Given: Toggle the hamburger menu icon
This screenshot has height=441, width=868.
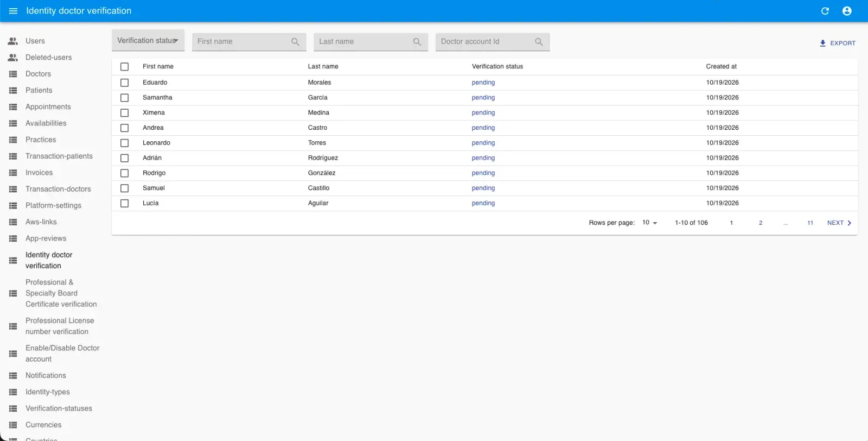Looking at the screenshot, I should [13, 11].
